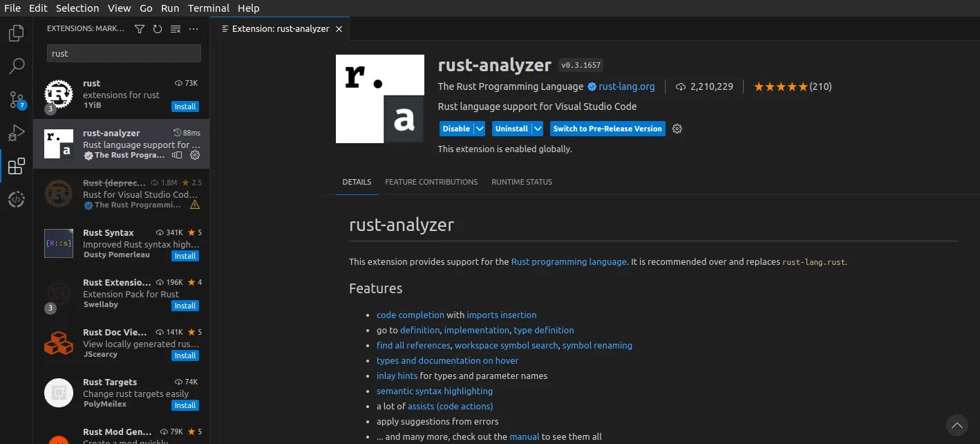Open the Run and Debug view
Viewport: 980px width, 444px height.
point(17,133)
